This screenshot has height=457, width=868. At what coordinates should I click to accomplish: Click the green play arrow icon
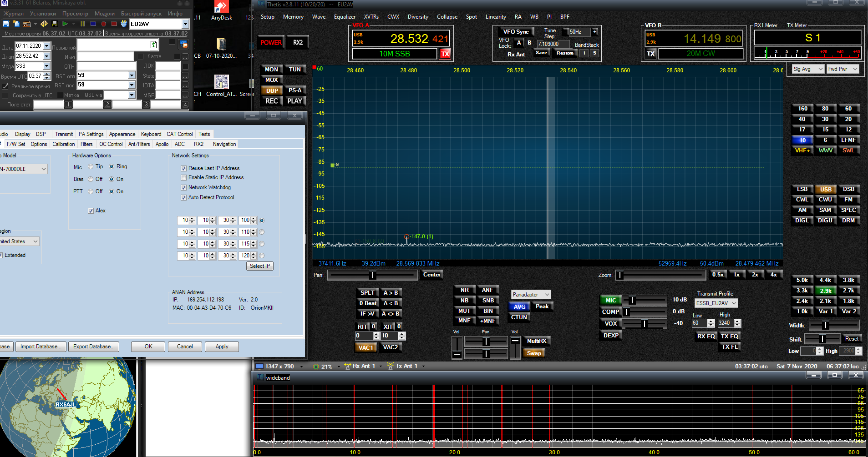(x=65, y=24)
